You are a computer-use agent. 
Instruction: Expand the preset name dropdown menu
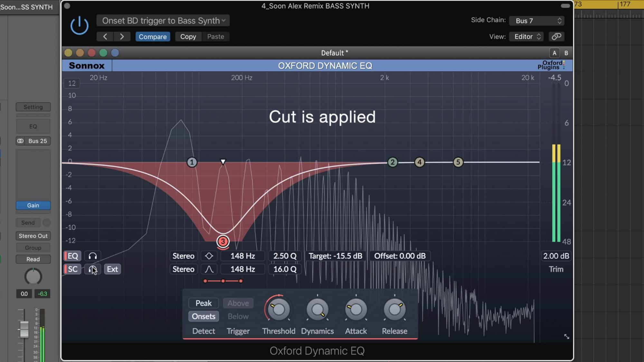click(x=163, y=21)
